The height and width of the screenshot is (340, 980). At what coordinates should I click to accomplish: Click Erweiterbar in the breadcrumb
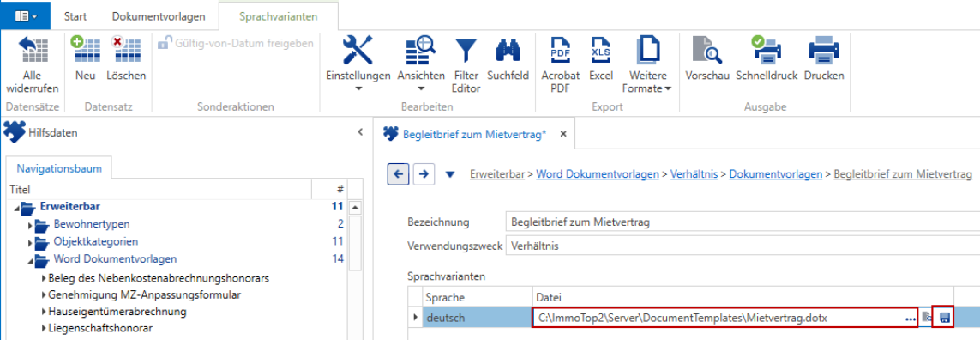point(497,174)
